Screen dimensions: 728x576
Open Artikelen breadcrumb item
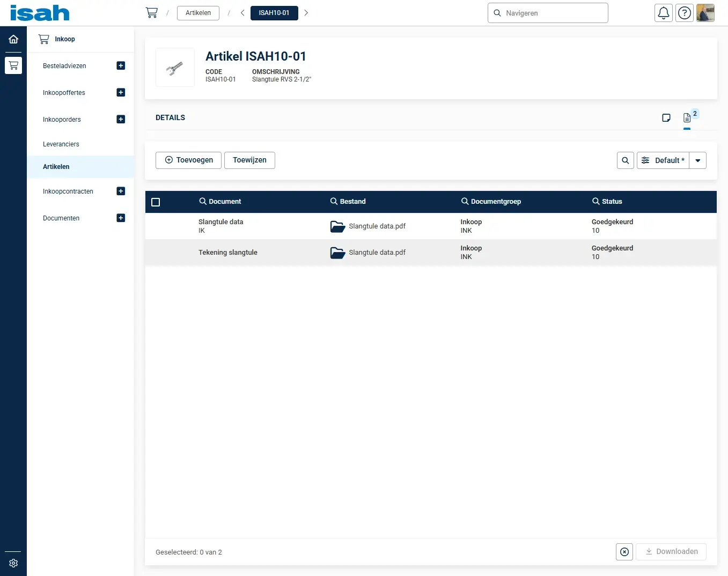tap(198, 13)
